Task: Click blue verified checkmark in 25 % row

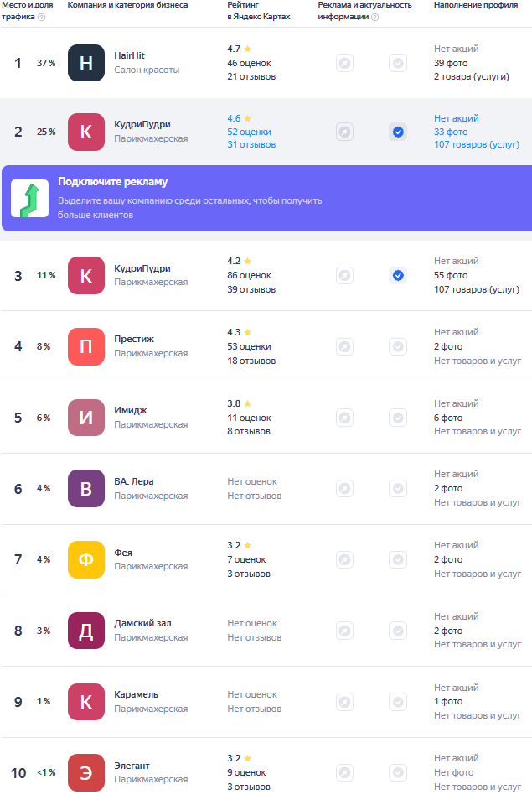Action: click(x=398, y=132)
